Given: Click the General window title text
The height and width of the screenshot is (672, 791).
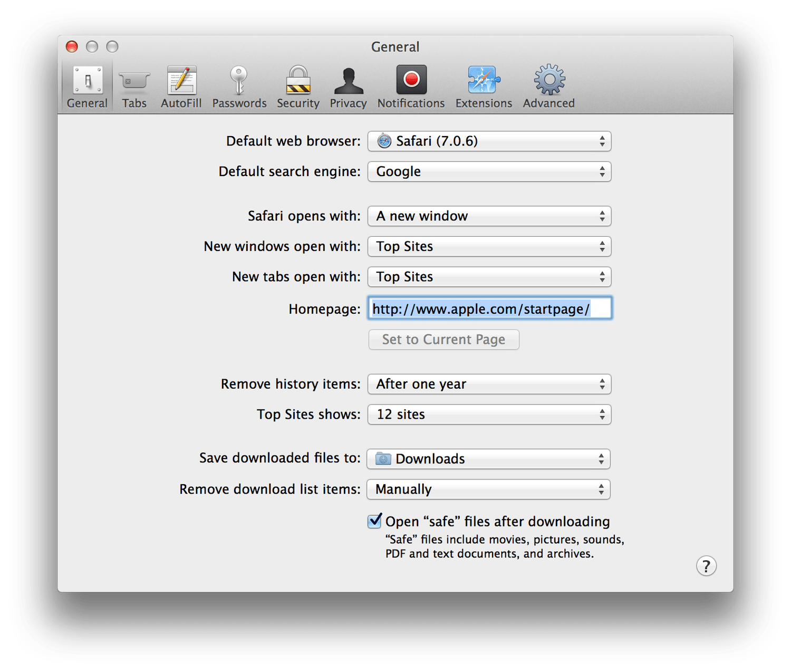Looking at the screenshot, I should coord(395,47).
